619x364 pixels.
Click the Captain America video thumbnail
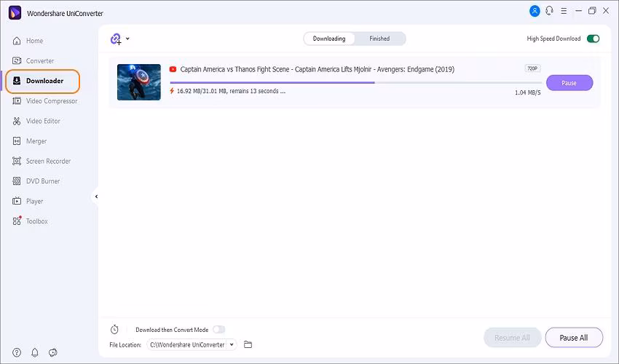(139, 82)
